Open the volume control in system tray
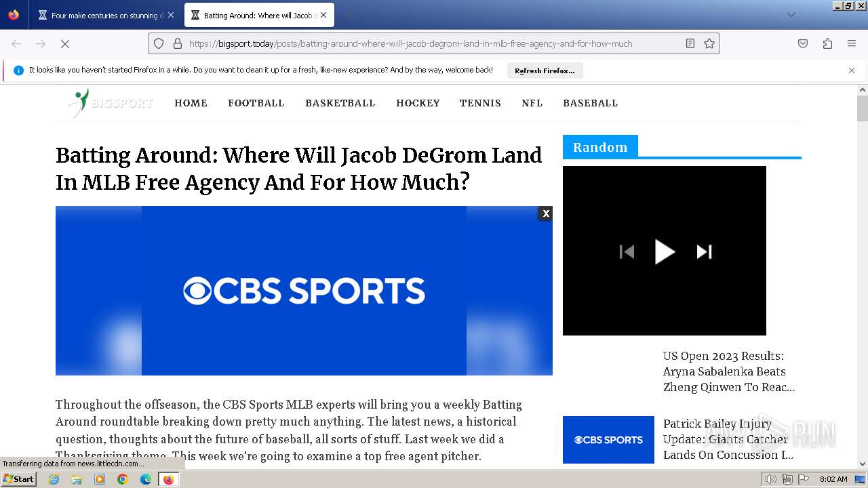This screenshot has width=868, height=488. click(771, 479)
